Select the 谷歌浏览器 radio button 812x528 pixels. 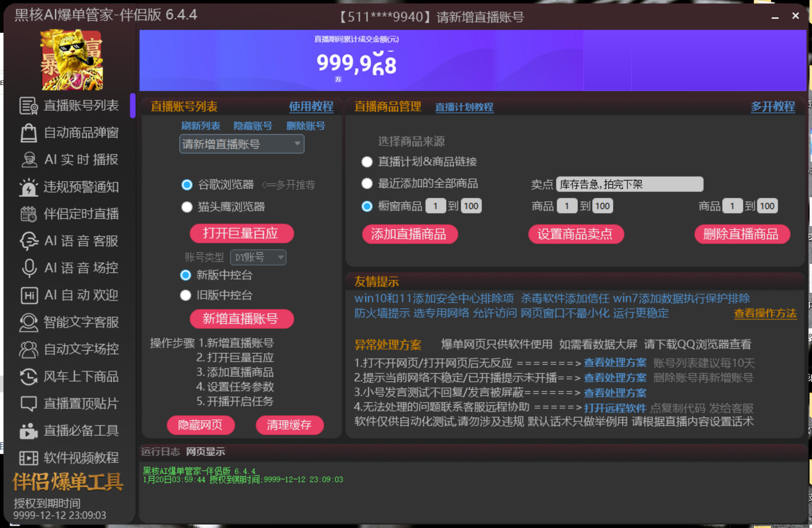(187, 184)
